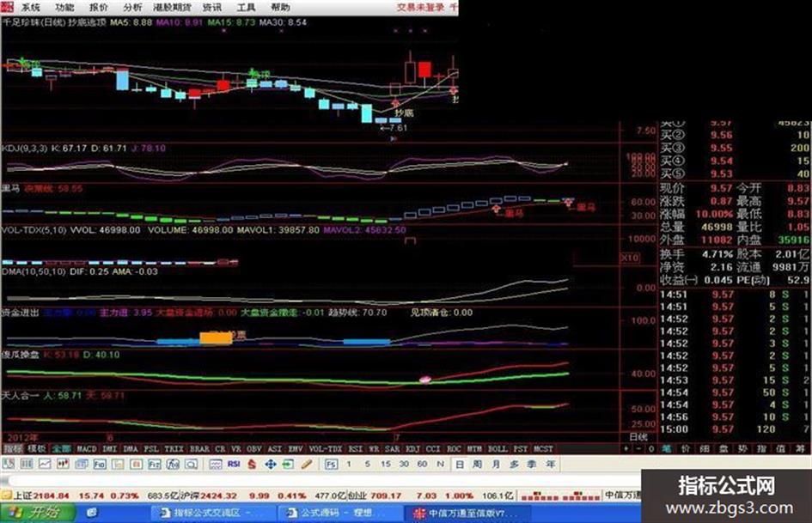Viewport: 812px width, 523px height.
Task: Click the green arrow export icon
Action: (x=288, y=465)
